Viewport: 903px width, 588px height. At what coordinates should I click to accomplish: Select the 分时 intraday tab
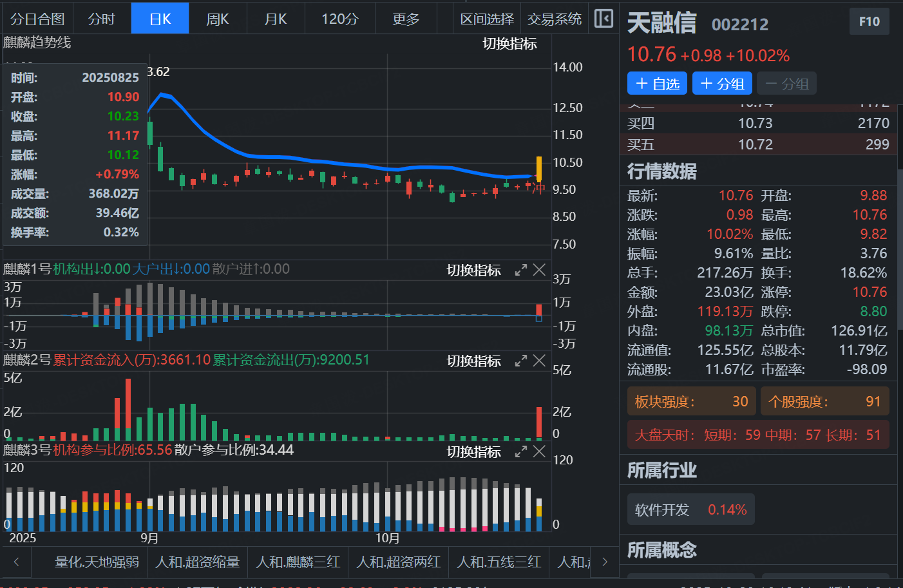(x=102, y=19)
